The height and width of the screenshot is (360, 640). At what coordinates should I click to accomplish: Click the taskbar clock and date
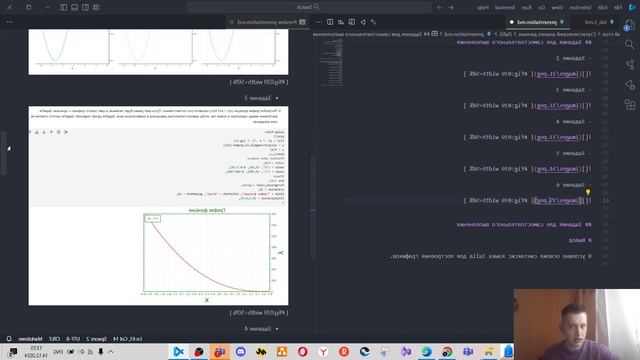tap(36, 351)
